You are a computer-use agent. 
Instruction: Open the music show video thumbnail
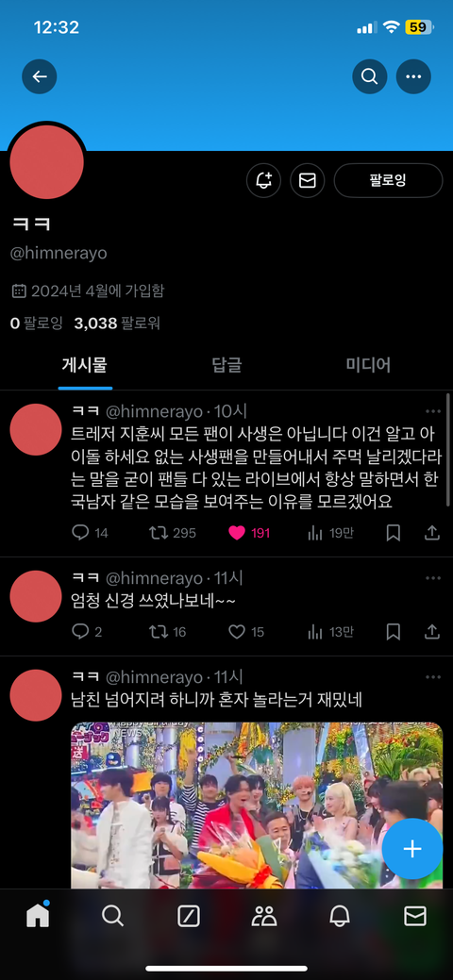coord(257,806)
